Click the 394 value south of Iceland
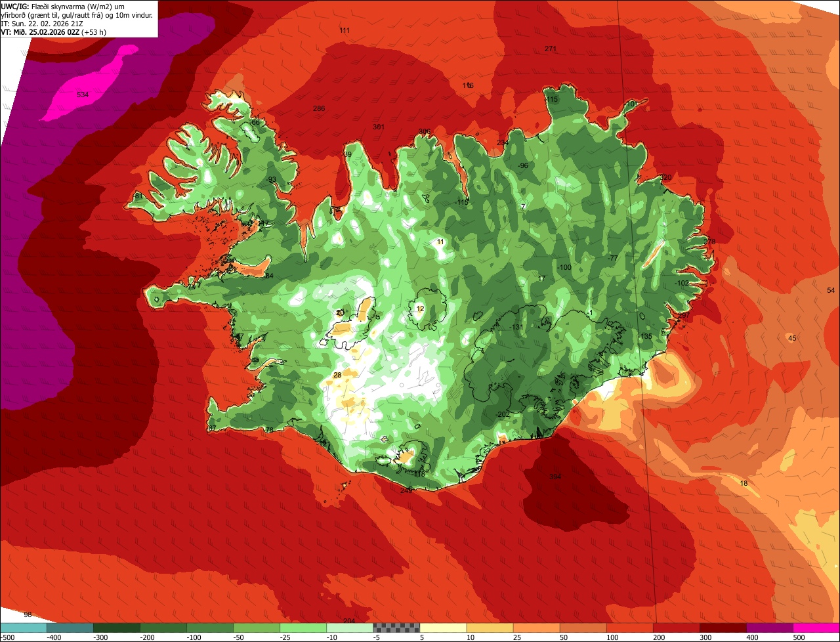Screen dimensions: 840x642 coord(555,477)
